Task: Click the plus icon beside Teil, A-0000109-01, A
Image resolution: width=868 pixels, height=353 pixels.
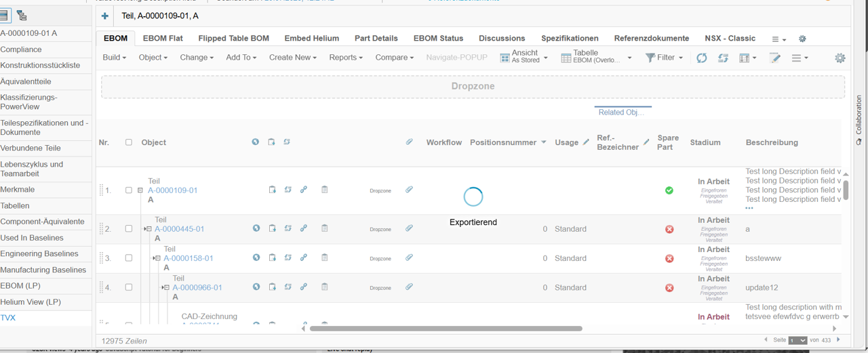Action: (104, 16)
